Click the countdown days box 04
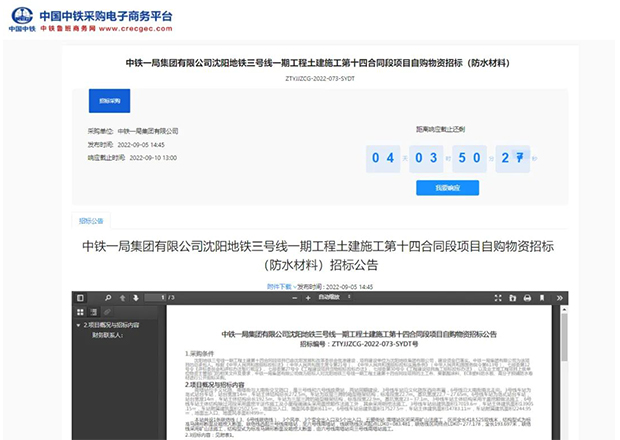The width and height of the screenshot is (620, 440). (383, 159)
